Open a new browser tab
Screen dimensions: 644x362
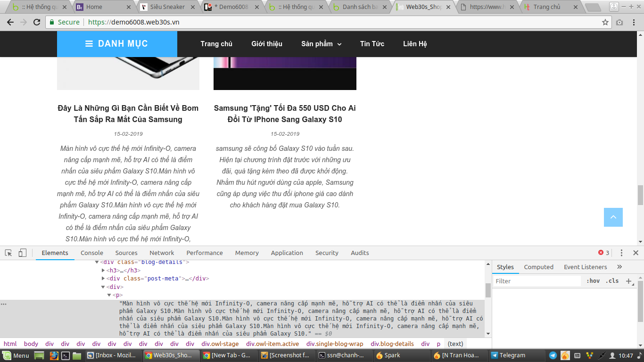pyautogui.click(x=593, y=7)
